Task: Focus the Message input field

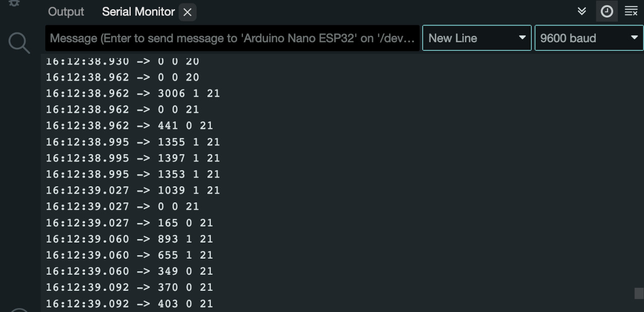Action: (x=232, y=38)
